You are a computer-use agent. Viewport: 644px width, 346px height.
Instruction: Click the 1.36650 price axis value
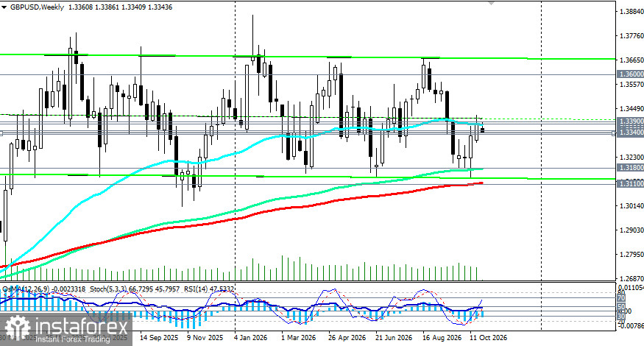(x=631, y=60)
